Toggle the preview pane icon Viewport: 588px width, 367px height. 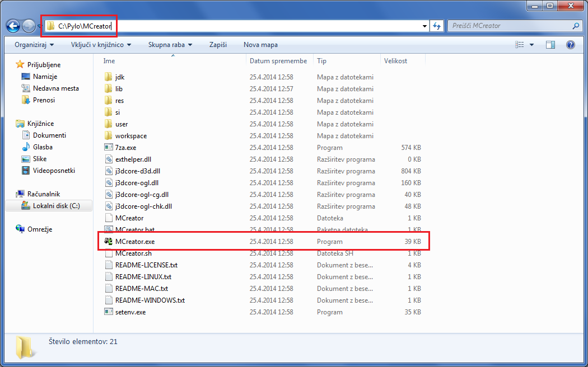[550, 45]
